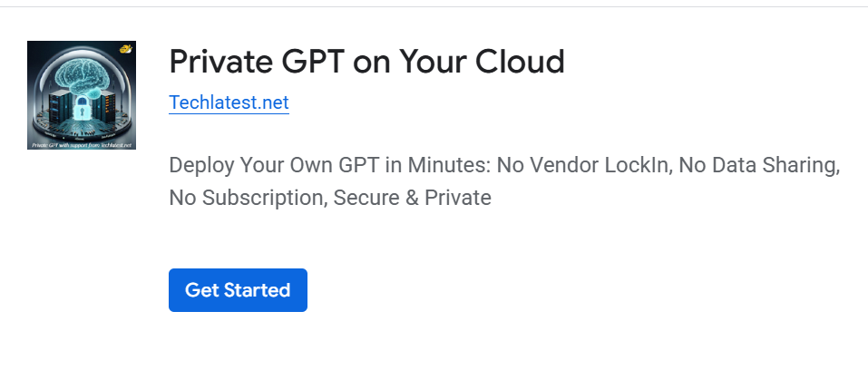Click the yellow badge on the thumbnail corner
Viewport: 868px width, 370px height.
127,47
